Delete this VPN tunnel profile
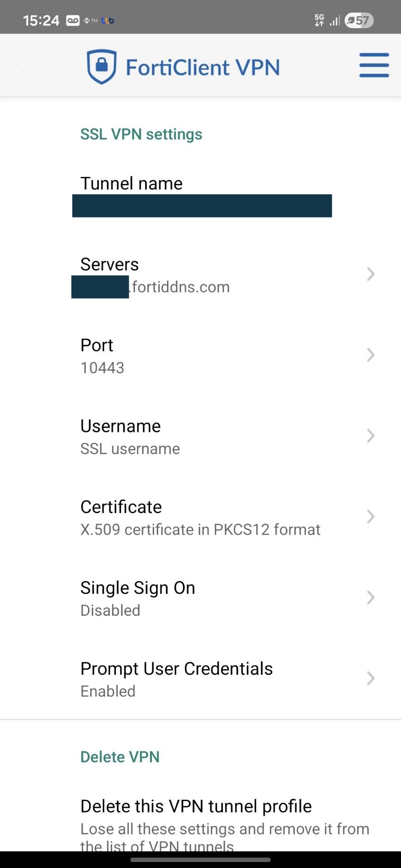The height and width of the screenshot is (868, 401). (196, 806)
